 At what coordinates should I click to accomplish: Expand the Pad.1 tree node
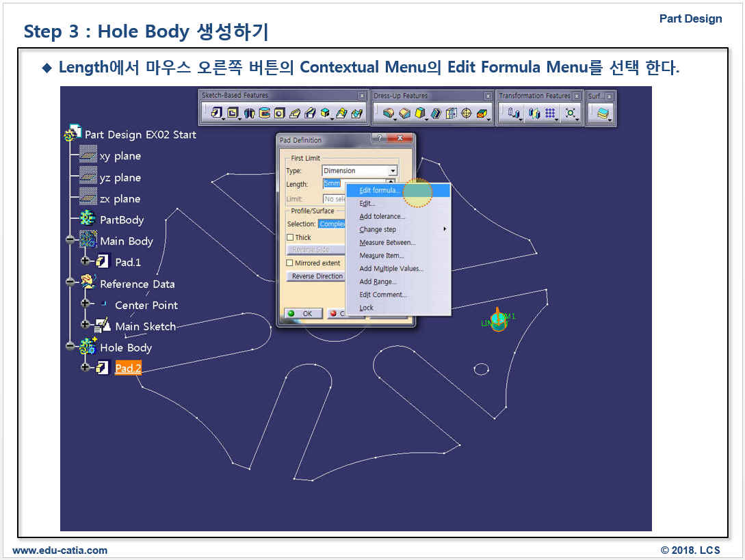coord(85,262)
